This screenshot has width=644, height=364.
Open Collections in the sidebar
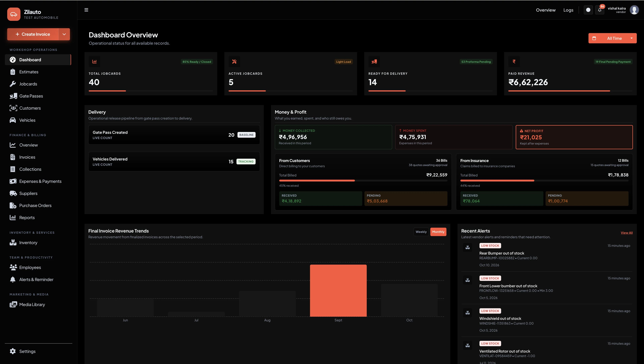[38, 169]
